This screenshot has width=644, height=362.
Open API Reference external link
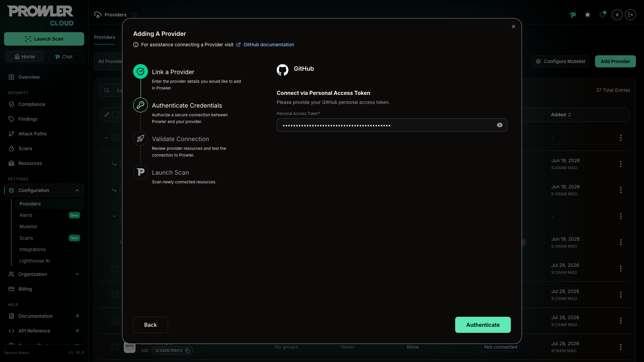44,331
